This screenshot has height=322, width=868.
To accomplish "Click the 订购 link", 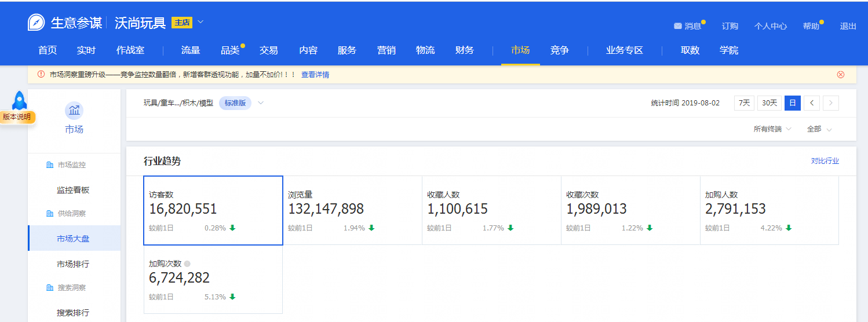I will click(730, 26).
